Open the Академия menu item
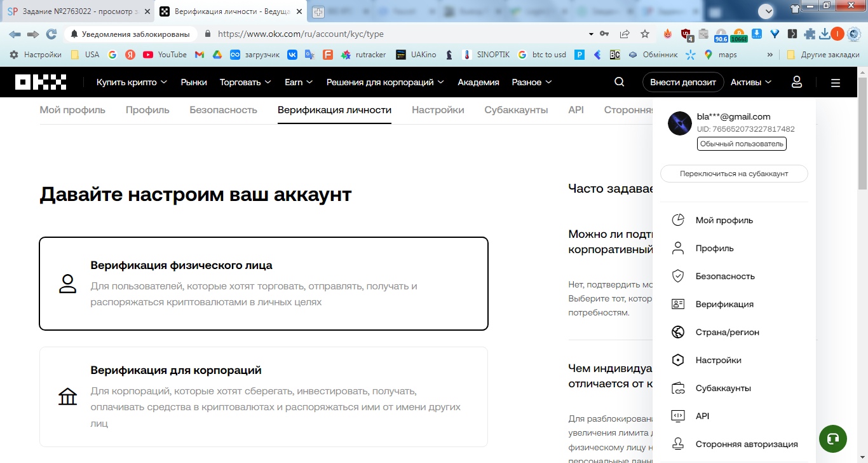The width and height of the screenshot is (868, 463). tap(478, 82)
